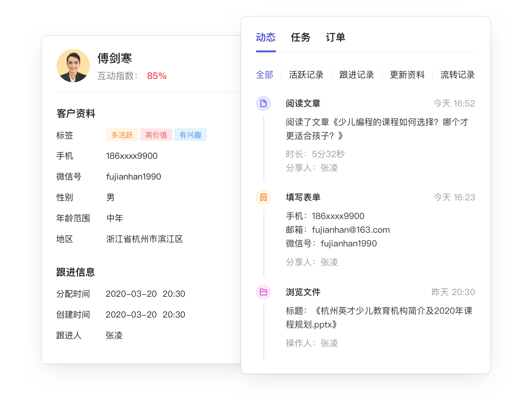The height and width of the screenshot is (399, 532).
Task: Click the 多活跃 tag
Action: [122, 135]
